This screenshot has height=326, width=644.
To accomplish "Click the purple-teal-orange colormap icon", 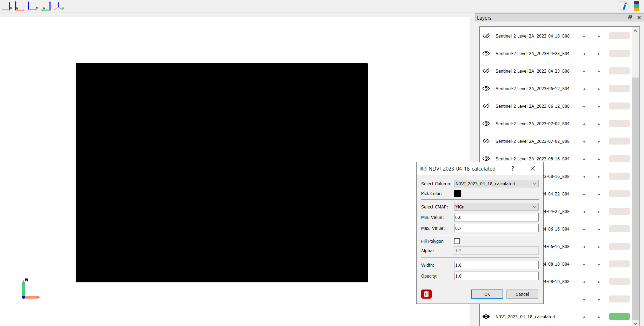I will (636, 6).
